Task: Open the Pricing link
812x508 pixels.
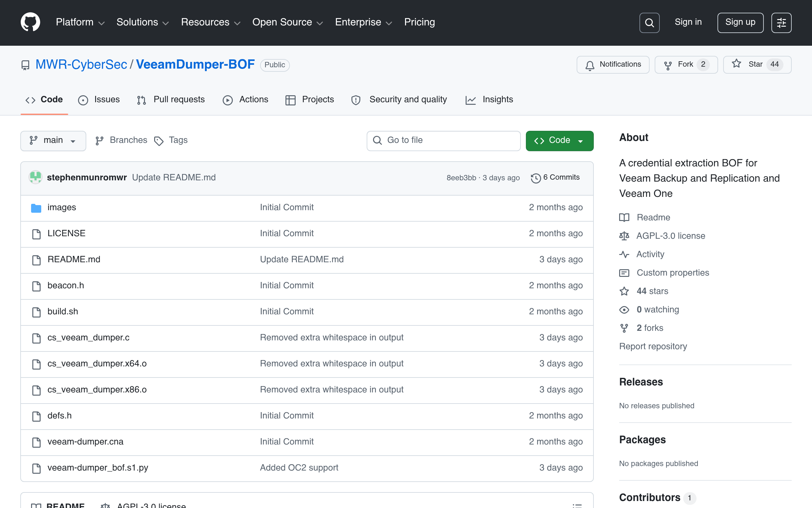Action: [419, 22]
